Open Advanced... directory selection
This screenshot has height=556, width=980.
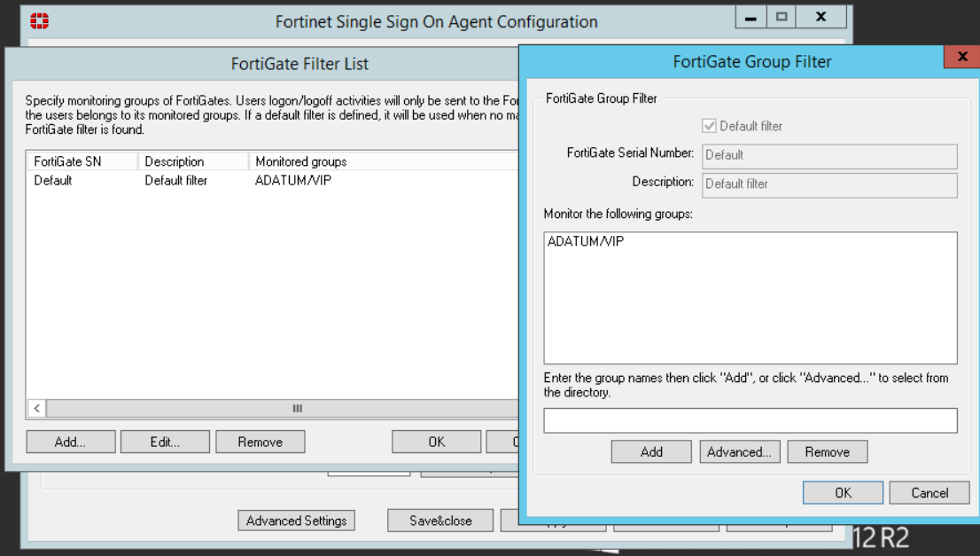click(x=739, y=452)
